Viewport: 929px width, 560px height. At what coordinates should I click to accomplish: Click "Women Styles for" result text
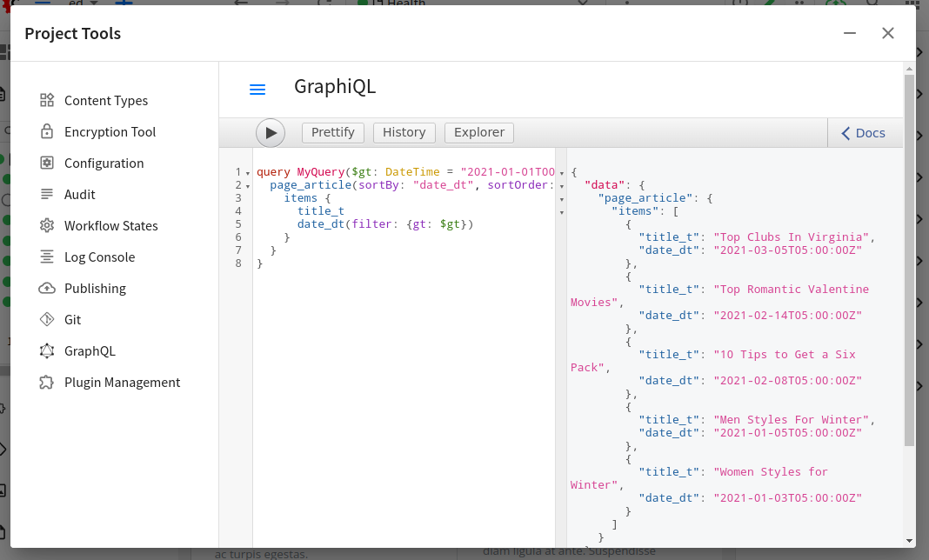[x=770, y=471]
